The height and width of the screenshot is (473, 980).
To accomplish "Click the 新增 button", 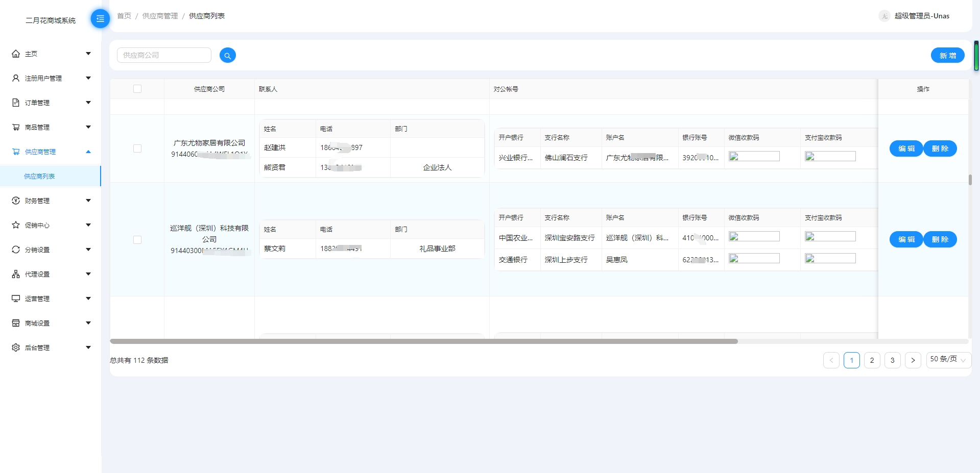I will pos(947,55).
